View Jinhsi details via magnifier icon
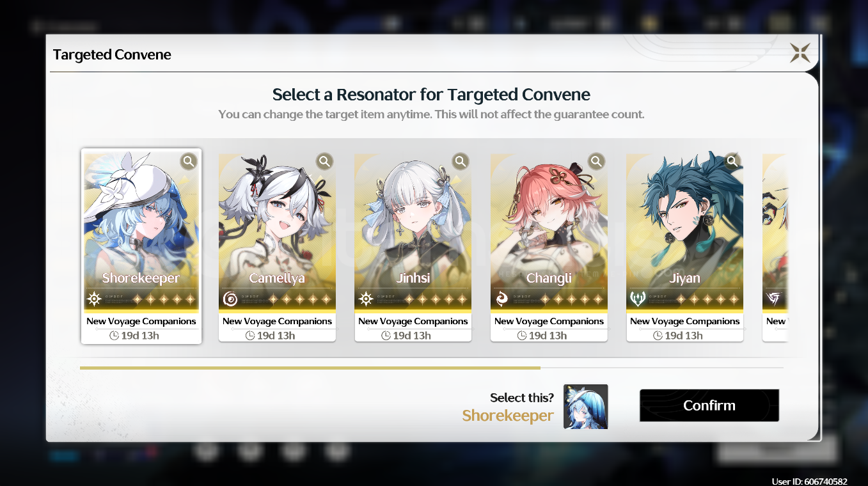Image resolution: width=868 pixels, height=486 pixels. pyautogui.click(x=460, y=161)
